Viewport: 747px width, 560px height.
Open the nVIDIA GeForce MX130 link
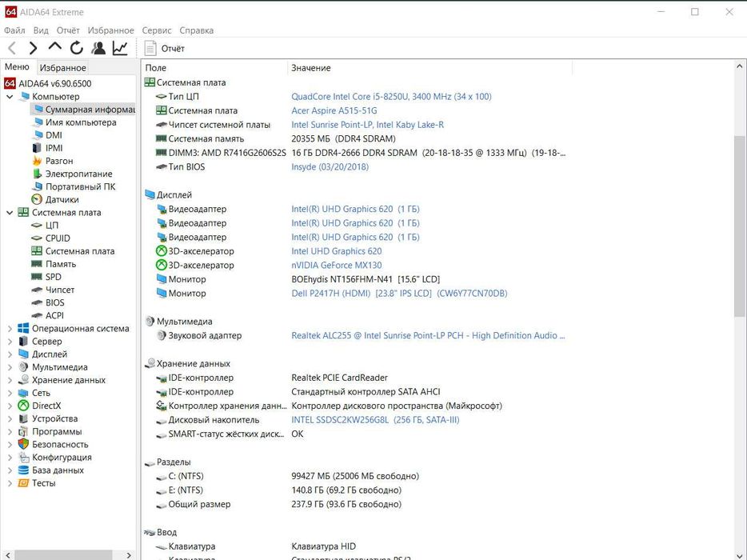point(337,265)
